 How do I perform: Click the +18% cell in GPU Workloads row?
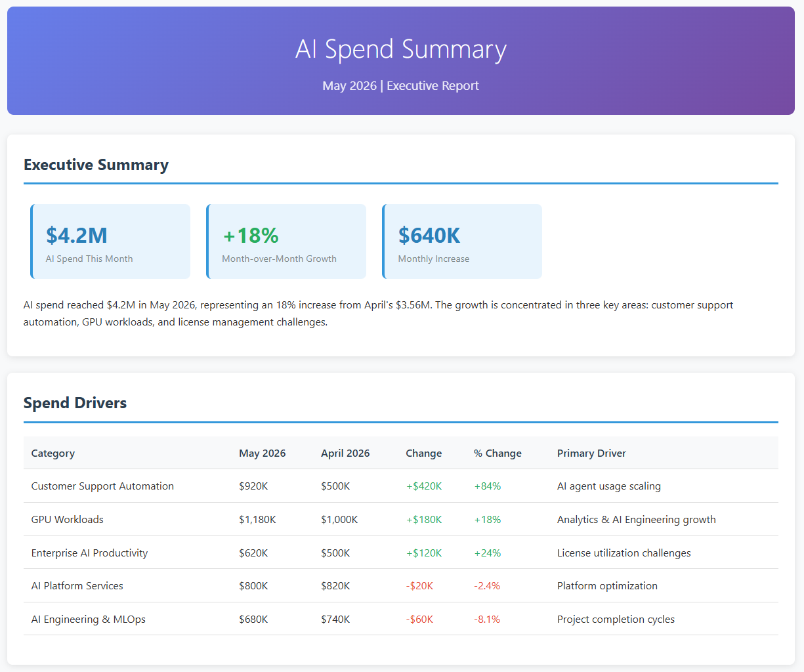pyautogui.click(x=487, y=520)
